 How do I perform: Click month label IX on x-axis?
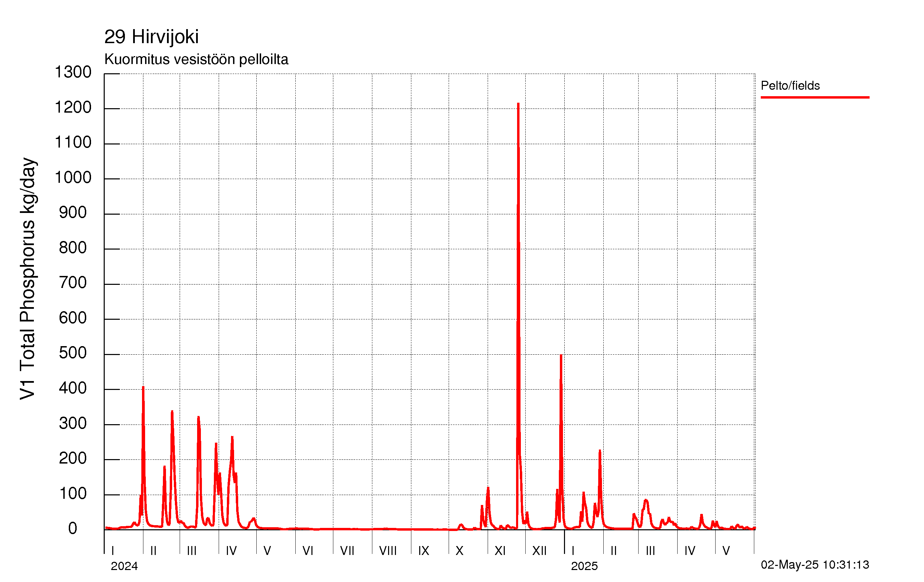pos(424,551)
